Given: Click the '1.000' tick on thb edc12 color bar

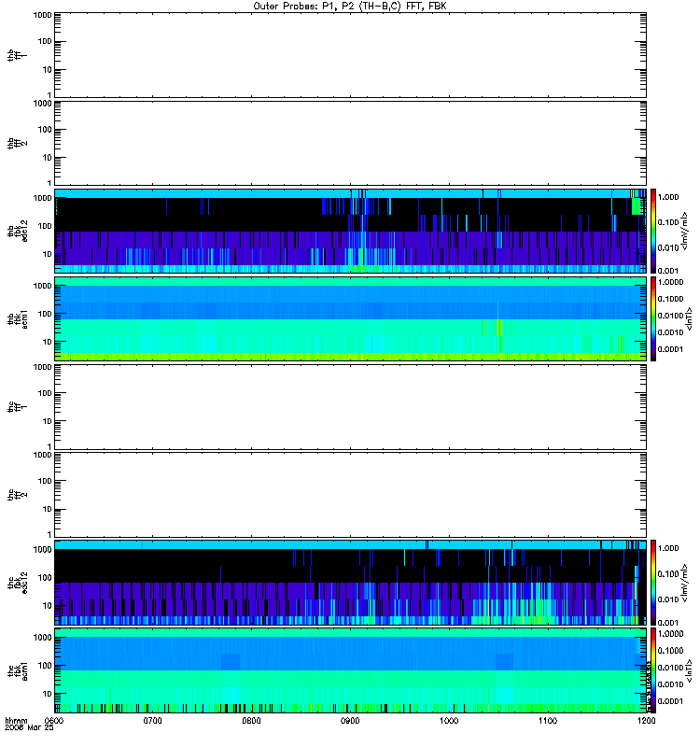Looking at the screenshot, I should [668, 197].
